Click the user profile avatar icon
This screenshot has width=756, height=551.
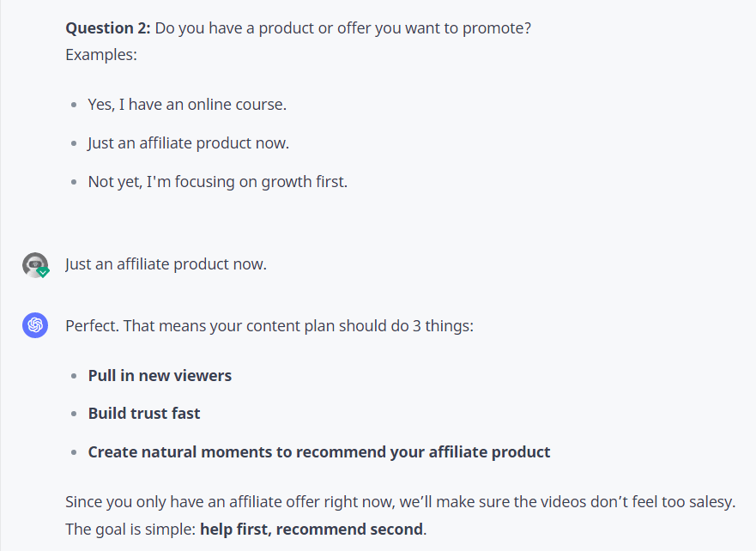[34, 264]
